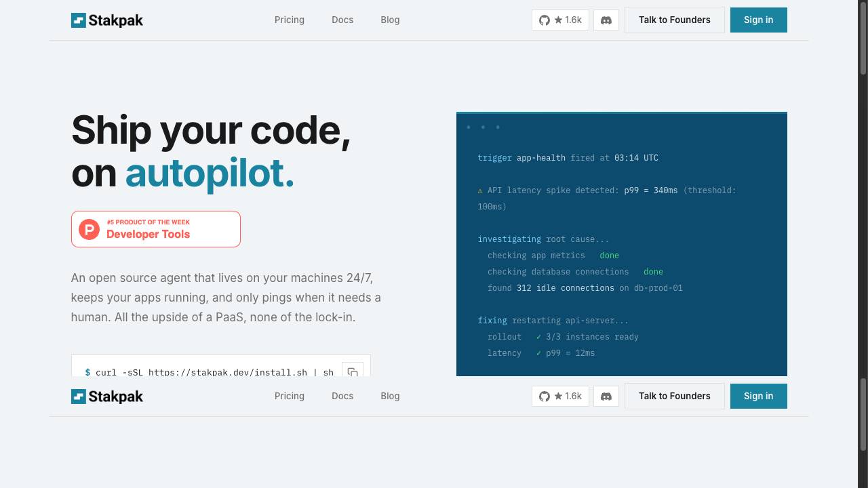Click the 'rollout 3/3 instances ready' line
The image size is (868, 488).
(x=563, y=337)
